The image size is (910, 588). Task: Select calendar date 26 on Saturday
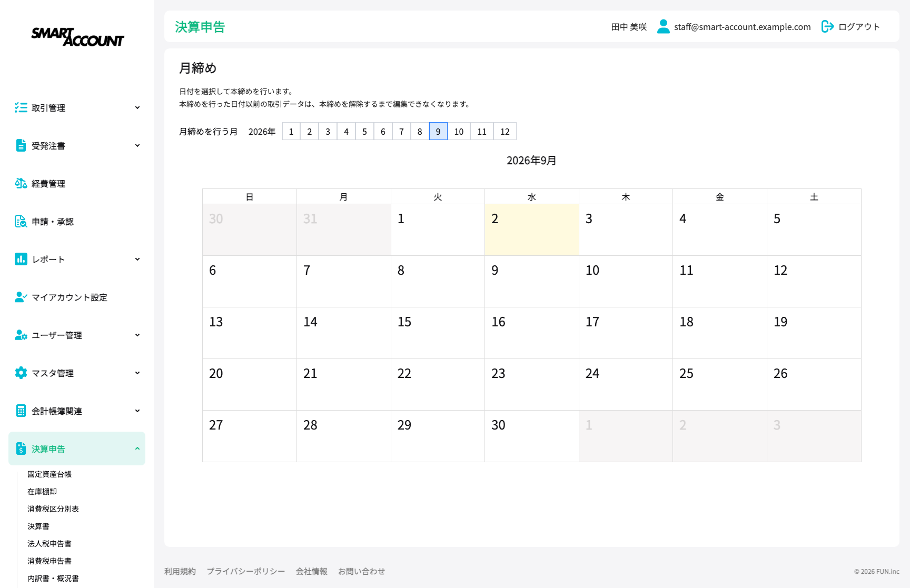[814, 385]
